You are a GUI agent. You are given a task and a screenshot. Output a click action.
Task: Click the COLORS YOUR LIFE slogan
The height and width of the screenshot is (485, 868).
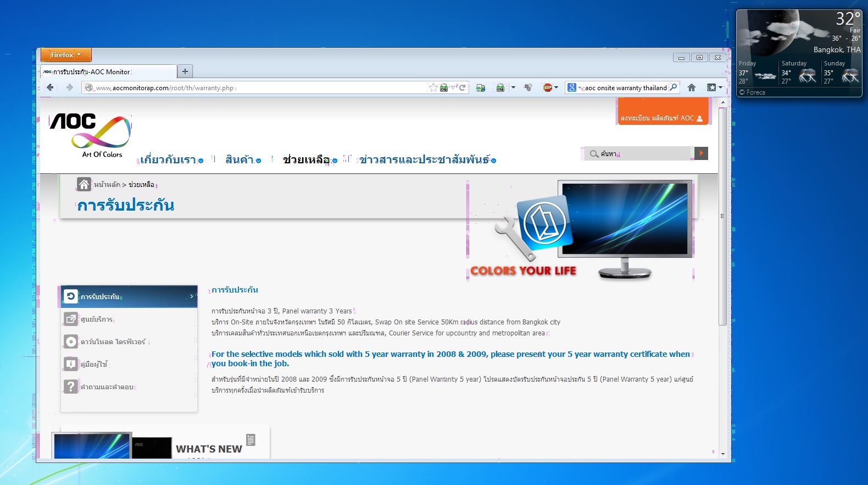pos(523,271)
